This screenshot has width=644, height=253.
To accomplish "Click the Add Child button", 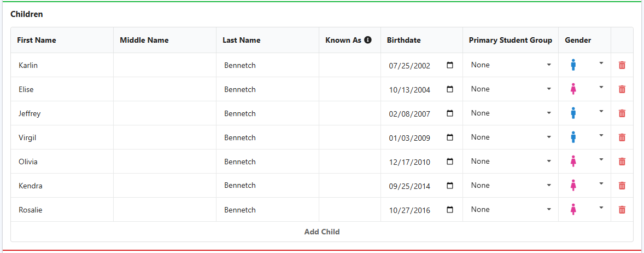I will 322,232.
